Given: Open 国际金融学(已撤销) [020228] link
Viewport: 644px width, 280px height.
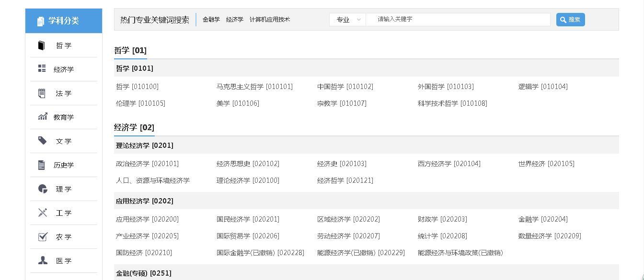Looking at the screenshot, I should tap(260, 253).
